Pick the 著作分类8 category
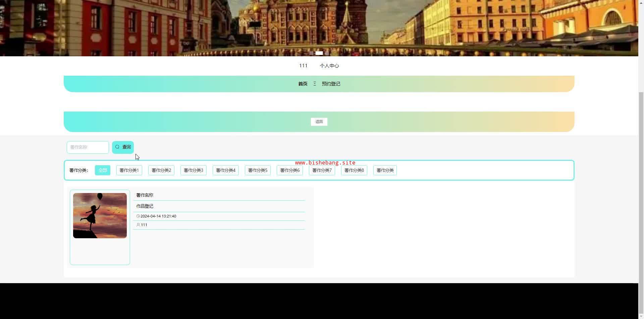Image resolution: width=644 pixels, height=319 pixels. coord(354,170)
